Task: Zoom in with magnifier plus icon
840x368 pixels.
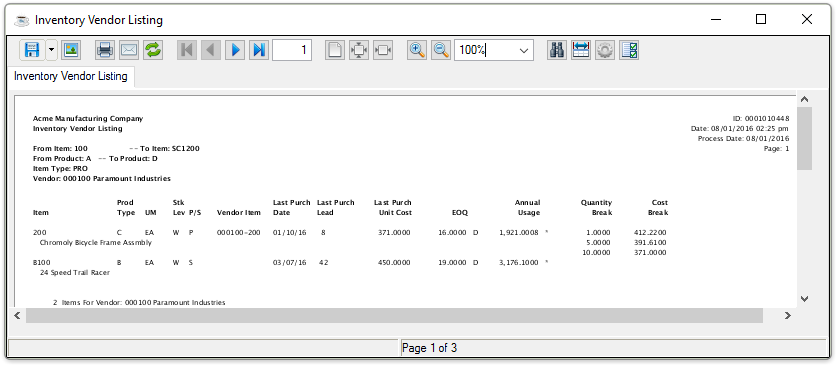Action: pos(417,50)
